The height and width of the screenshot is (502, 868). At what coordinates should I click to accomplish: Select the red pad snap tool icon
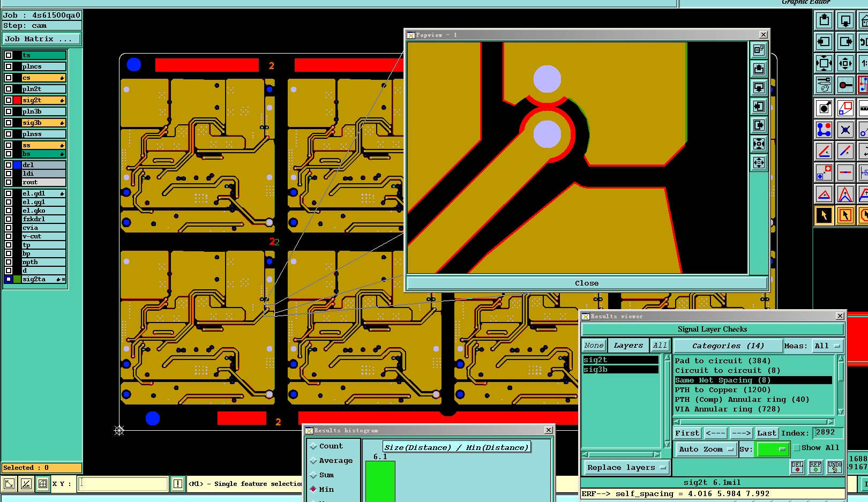click(x=845, y=85)
